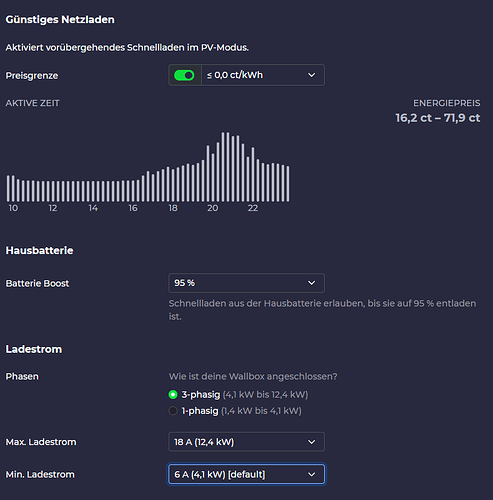Screen dimensions: 493x500
Task: Open the Max. Ladestrom 18 A dropdown
Action: (246, 442)
